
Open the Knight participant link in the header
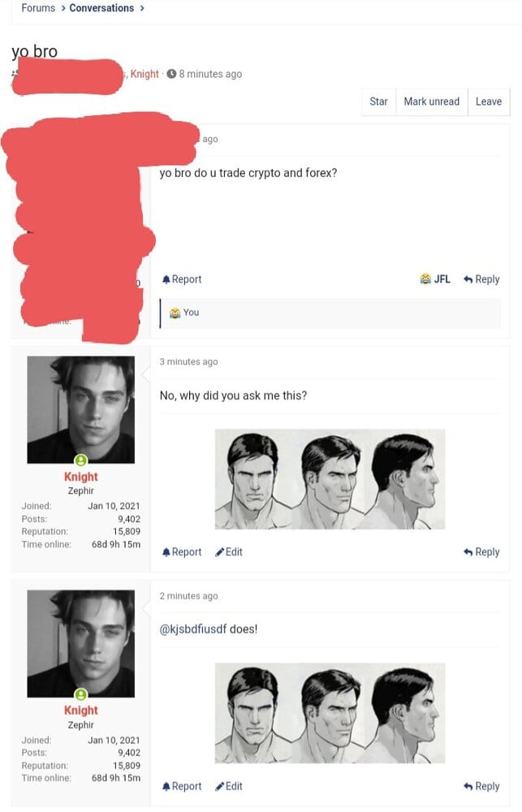click(x=145, y=74)
